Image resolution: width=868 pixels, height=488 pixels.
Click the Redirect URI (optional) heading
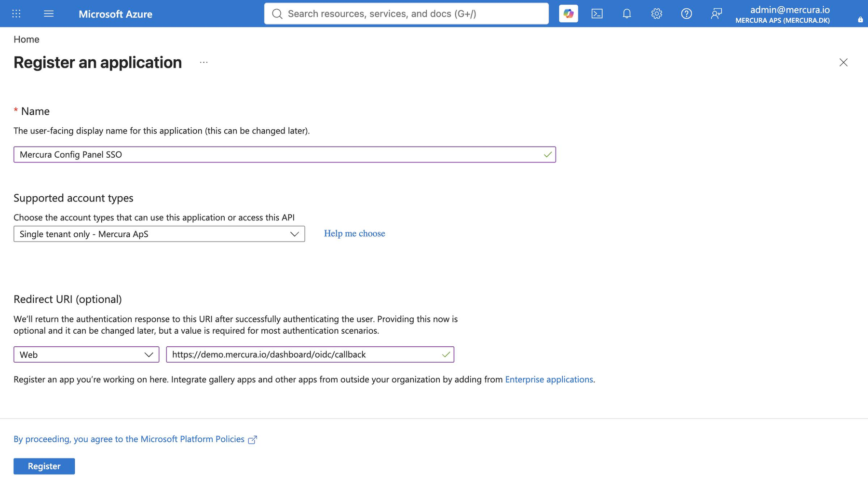tap(68, 299)
